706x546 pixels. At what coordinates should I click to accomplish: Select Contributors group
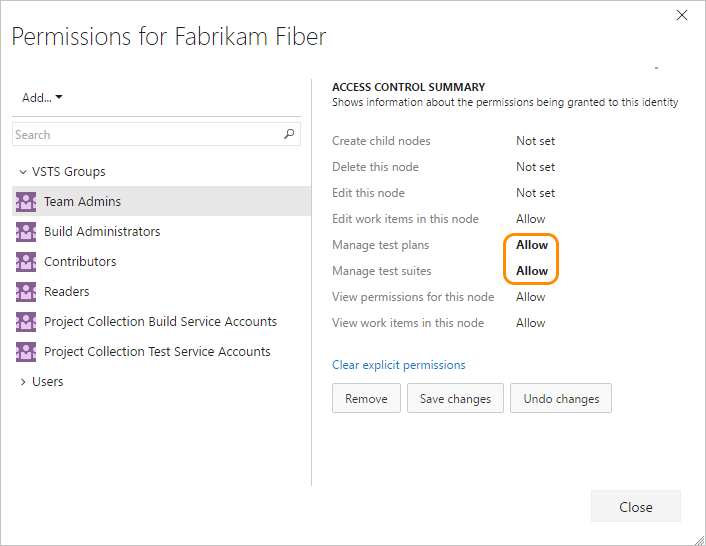[x=161, y=262]
